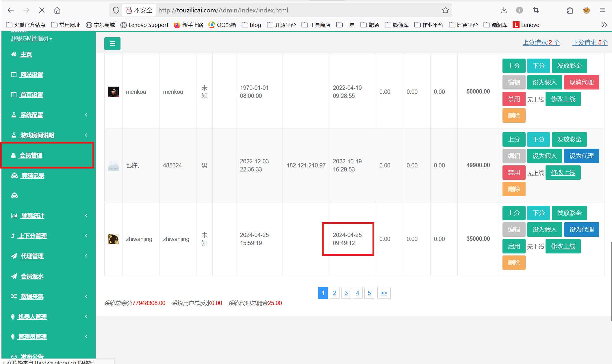Disable menkou account with 禁用 button
This screenshot has width=612, height=364.
point(513,99)
